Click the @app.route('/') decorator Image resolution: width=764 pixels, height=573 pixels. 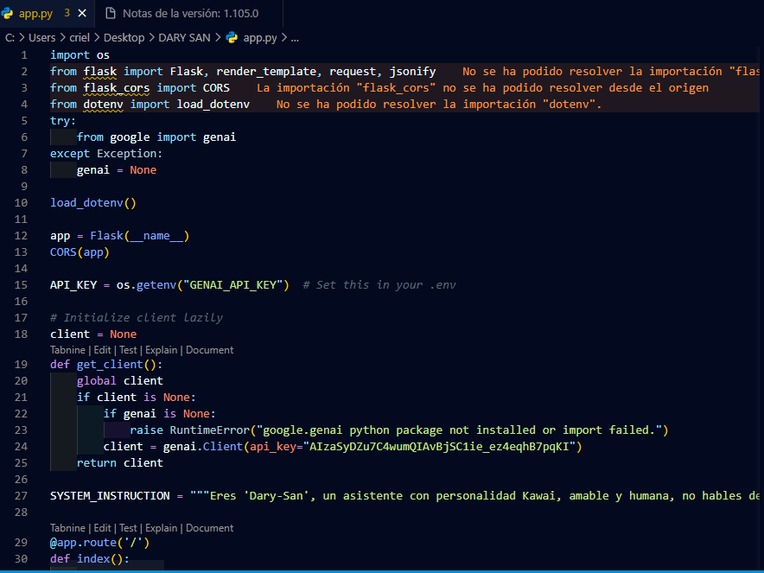click(100, 542)
